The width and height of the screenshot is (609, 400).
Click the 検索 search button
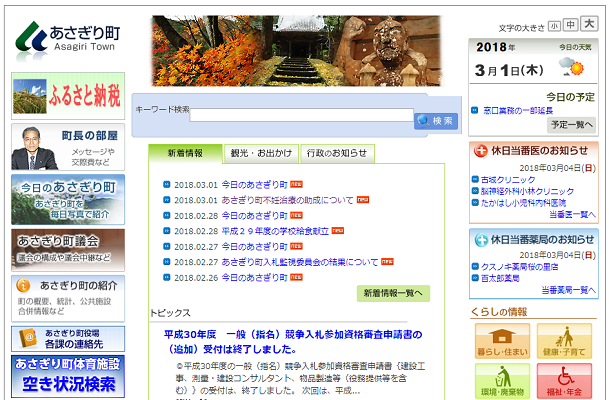(x=436, y=121)
